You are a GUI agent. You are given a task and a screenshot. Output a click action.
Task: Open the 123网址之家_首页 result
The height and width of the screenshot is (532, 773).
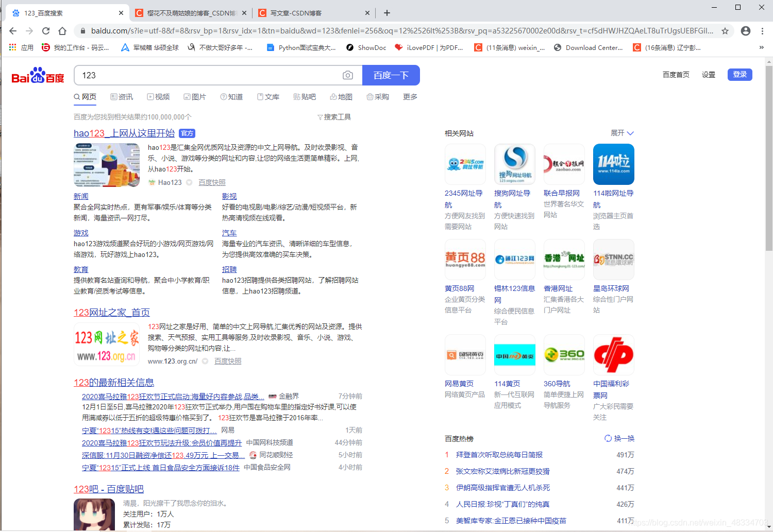pyautogui.click(x=112, y=313)
